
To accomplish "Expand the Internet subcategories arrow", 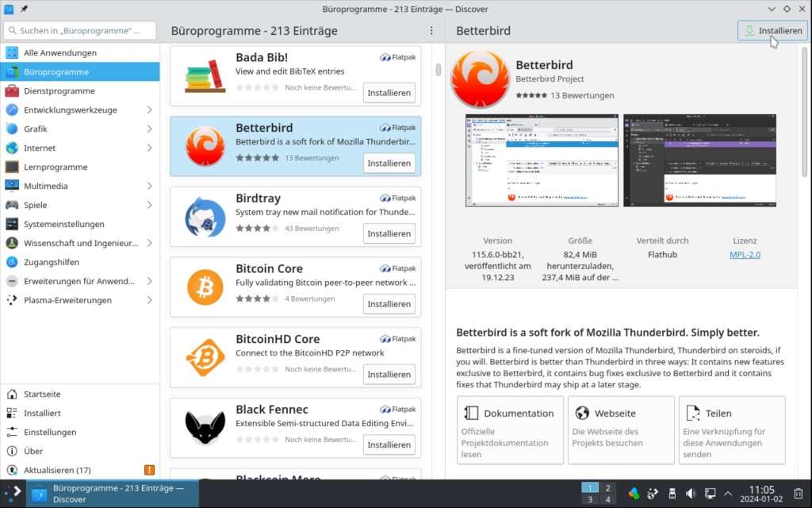I will (149, 148).
